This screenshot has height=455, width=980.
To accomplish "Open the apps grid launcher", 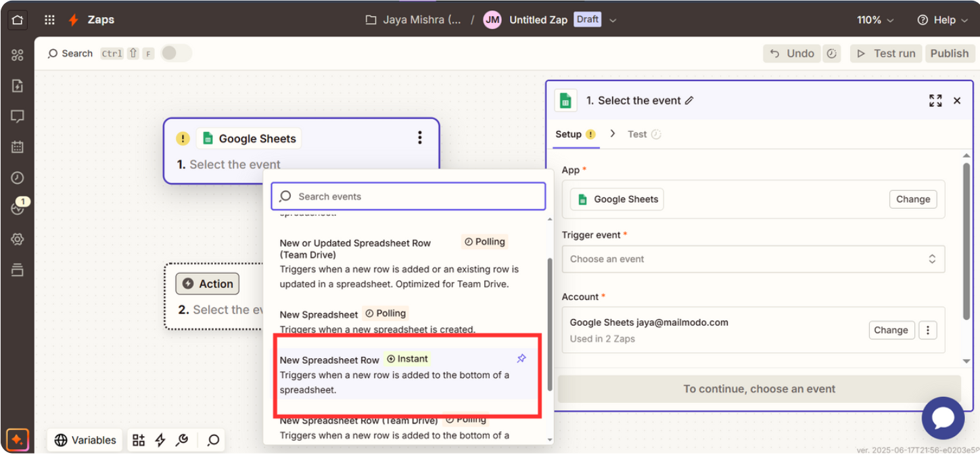I will click(x=49, y=20).
